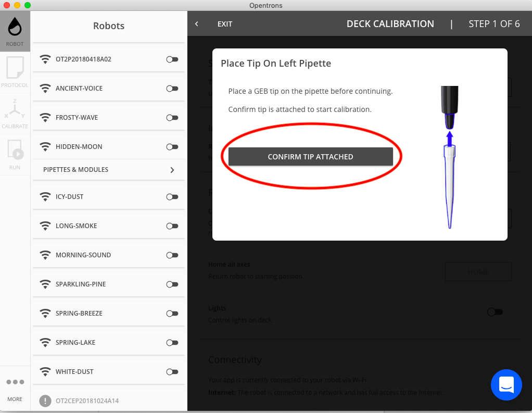The width and height of the screenshot is (532, 413).
Task: Open the Protocol sidebar tab
Action: pos(15,72)
